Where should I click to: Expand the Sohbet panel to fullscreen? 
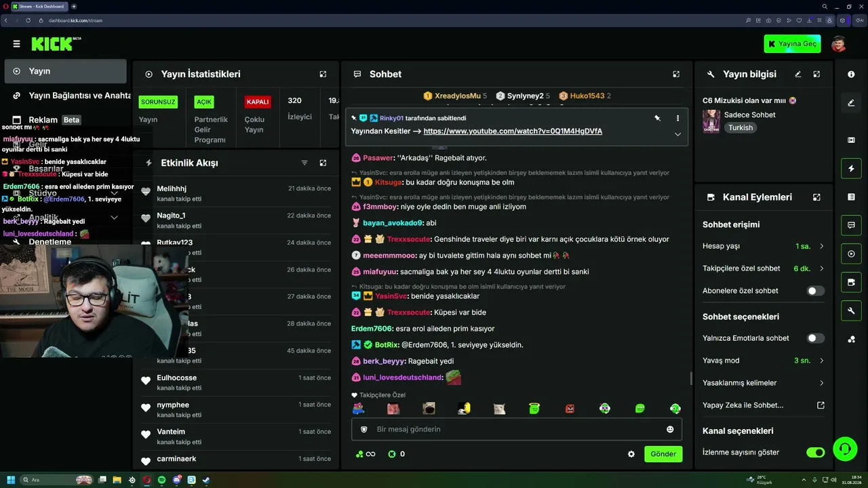click(676, 74)
